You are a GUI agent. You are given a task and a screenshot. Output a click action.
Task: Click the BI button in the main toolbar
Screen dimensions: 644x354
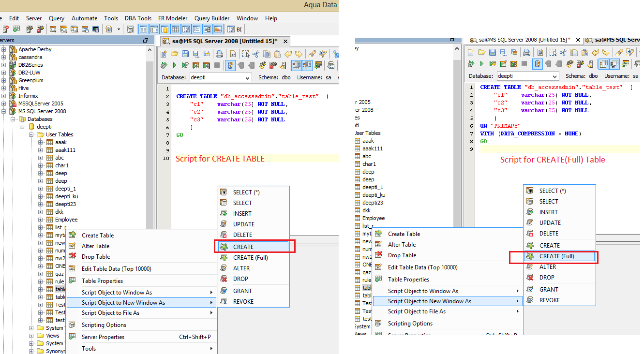pyautogui.click(x=235, y=29)
